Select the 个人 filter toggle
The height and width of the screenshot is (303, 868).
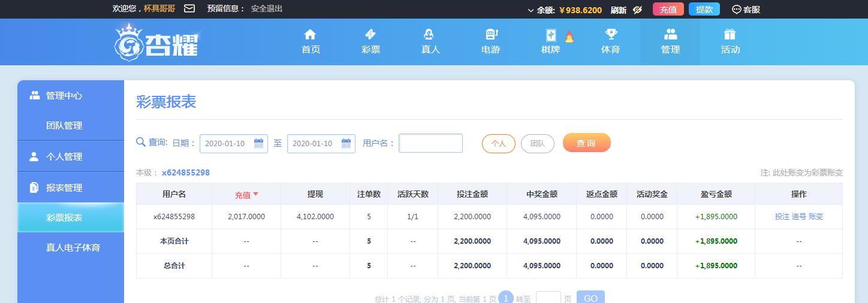point(499,144)
